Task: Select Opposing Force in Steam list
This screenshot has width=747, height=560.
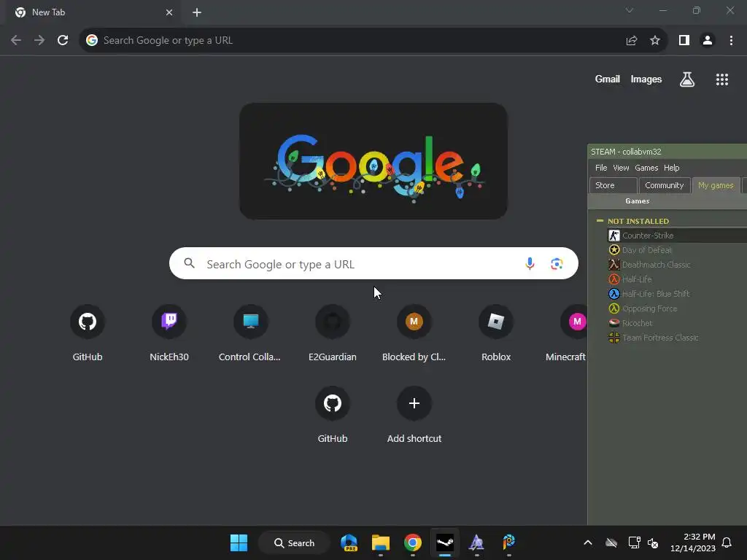Action: tap(676, 308)
